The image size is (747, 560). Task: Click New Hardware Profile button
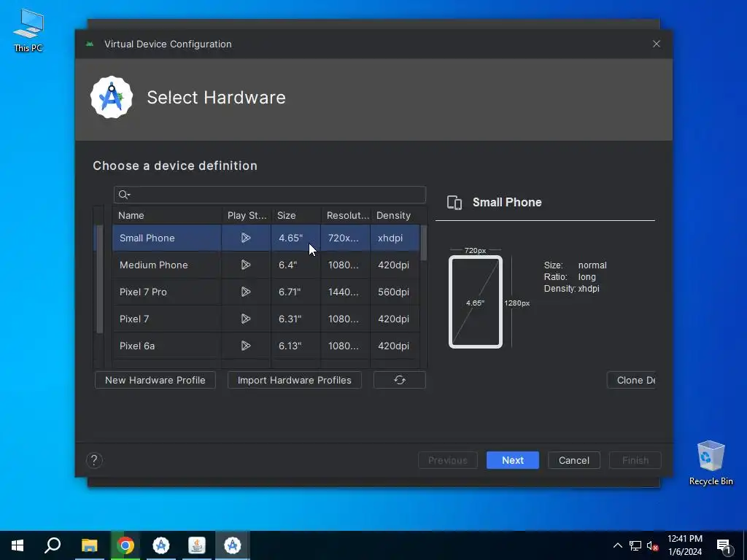point(155,380)
